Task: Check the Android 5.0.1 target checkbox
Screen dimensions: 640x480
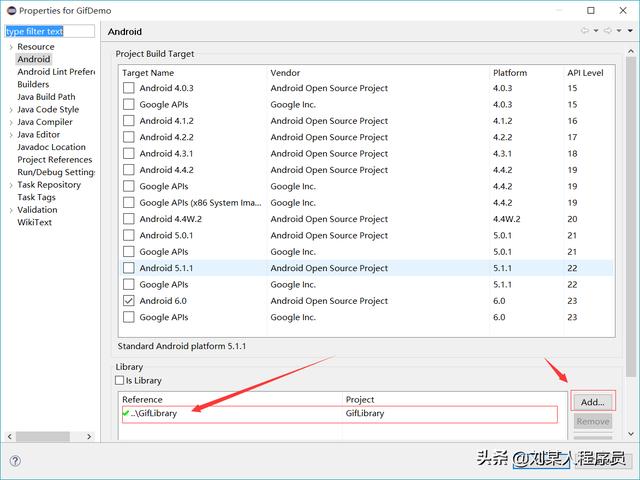Action: (129, 235)
